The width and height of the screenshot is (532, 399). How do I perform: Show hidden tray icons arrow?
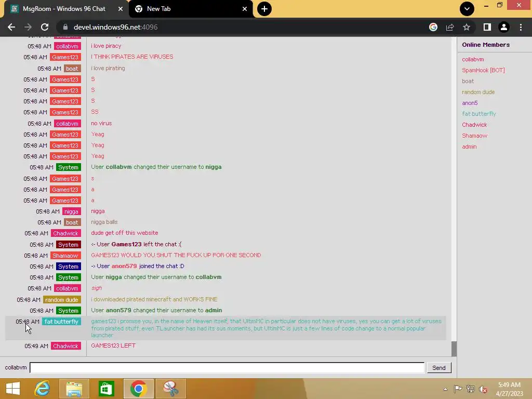coord(445,389)
